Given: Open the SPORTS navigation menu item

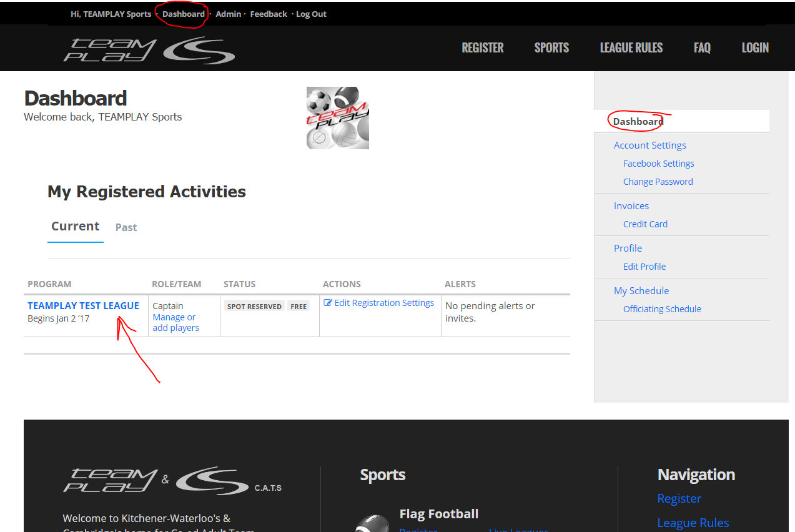Looking at the screenshot, I should pyautogui.click(x=551, y=48).
